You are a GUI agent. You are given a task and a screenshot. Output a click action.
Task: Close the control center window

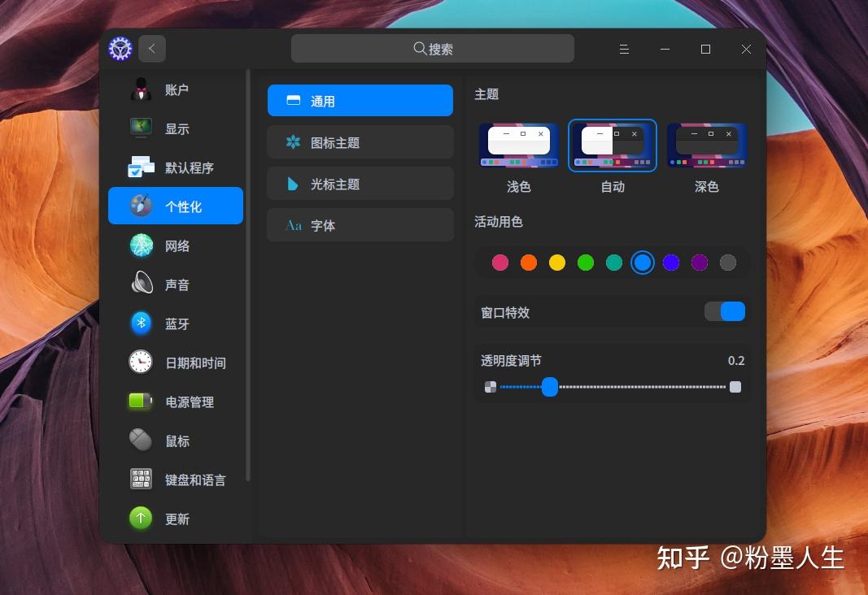(x=746, y=50)
